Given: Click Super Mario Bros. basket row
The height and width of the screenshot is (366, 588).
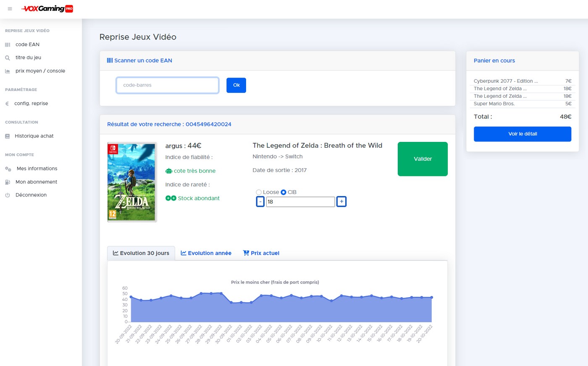Looking at the screenshot, I should click(x=522, y=104).
